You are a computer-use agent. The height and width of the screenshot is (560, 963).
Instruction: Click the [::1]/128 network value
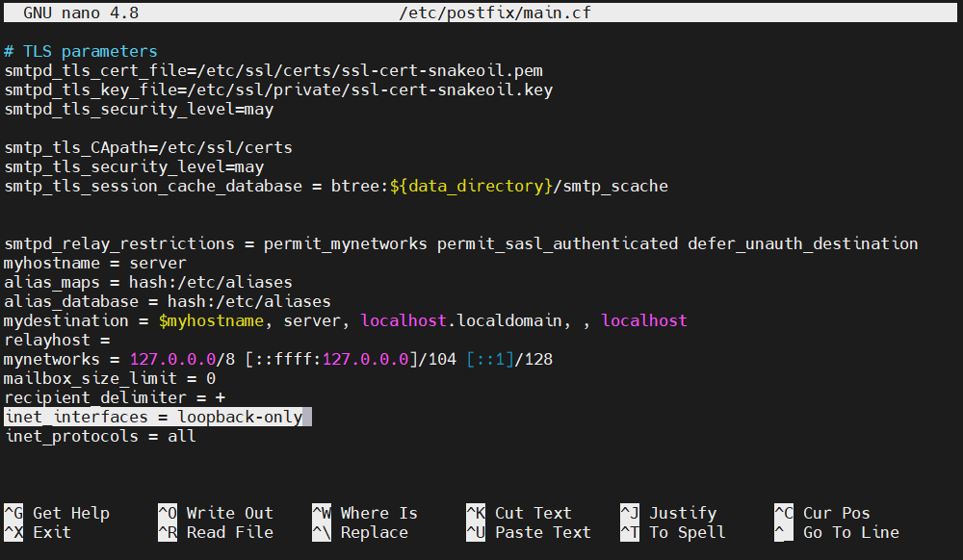[509, 360]
